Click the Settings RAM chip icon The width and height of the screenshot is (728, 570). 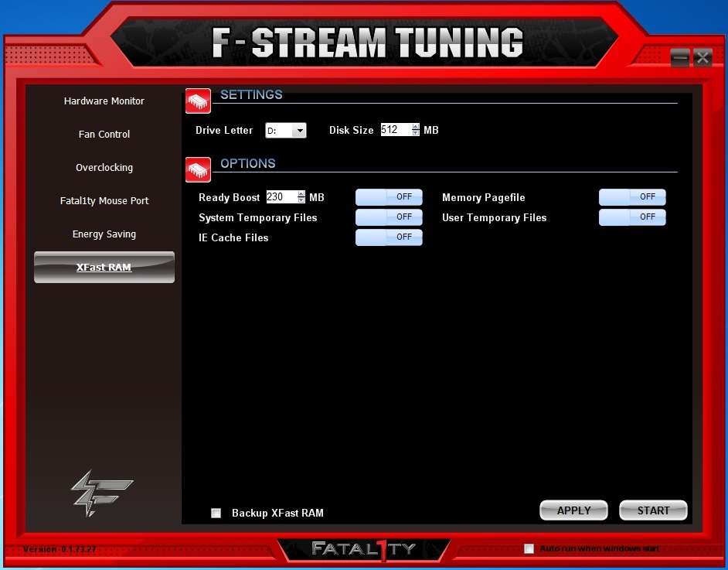coord(198,101)
